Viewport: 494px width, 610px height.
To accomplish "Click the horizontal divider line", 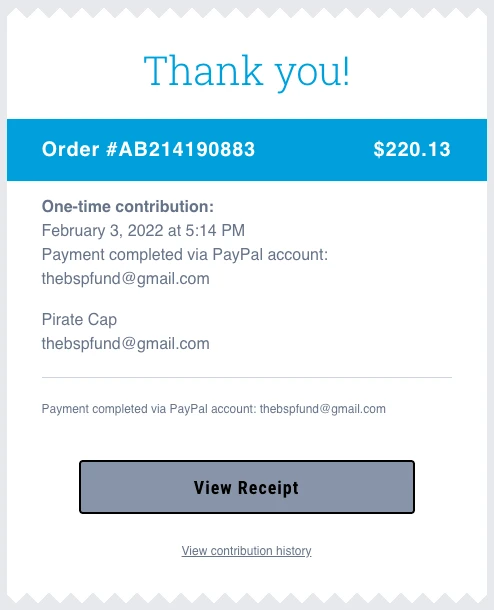I will [247, 377].
